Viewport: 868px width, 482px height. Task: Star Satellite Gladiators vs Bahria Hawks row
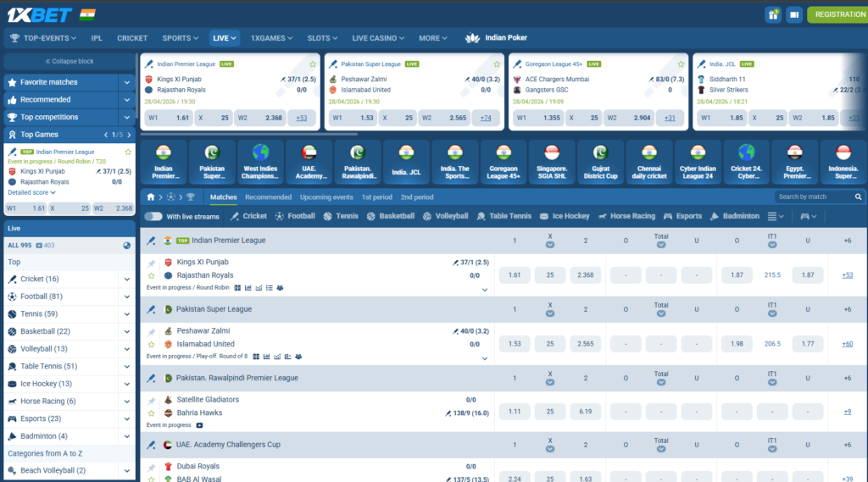[151, 413]
